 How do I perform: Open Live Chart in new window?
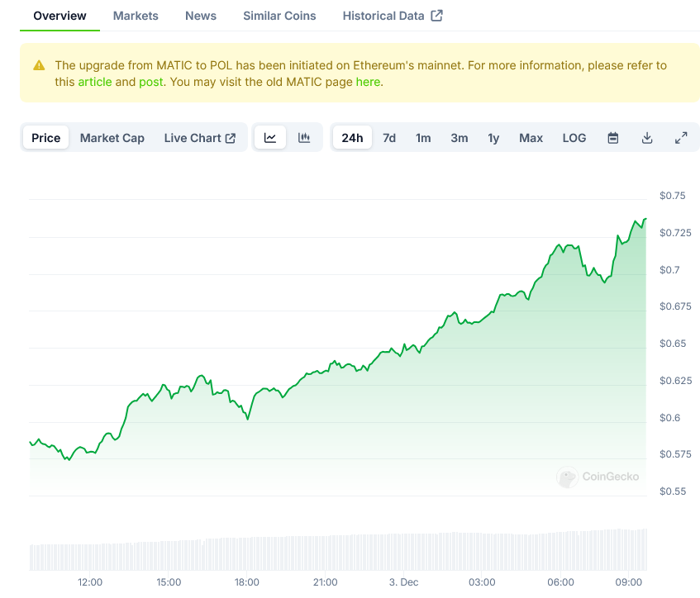pos(199,138)
